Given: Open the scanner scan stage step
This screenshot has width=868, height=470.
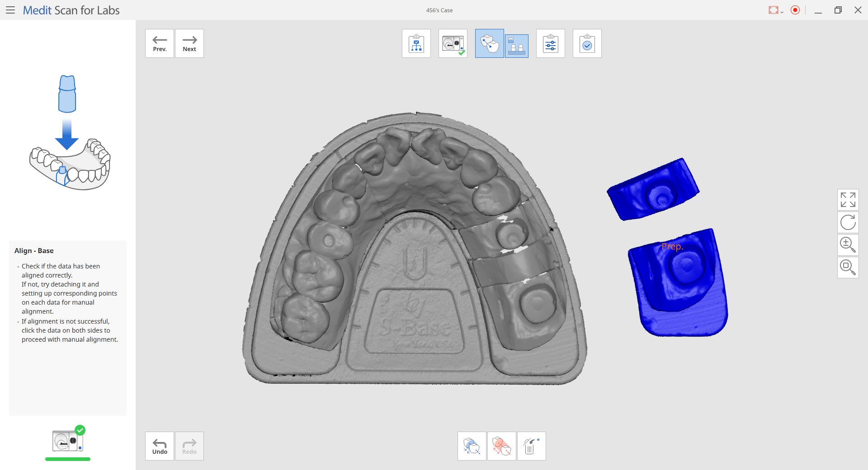Looking at the screenshot, I should [x=453, y=43].
